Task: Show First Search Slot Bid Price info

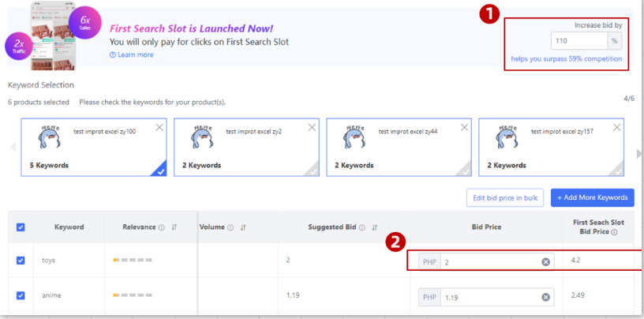Action: 613,233
